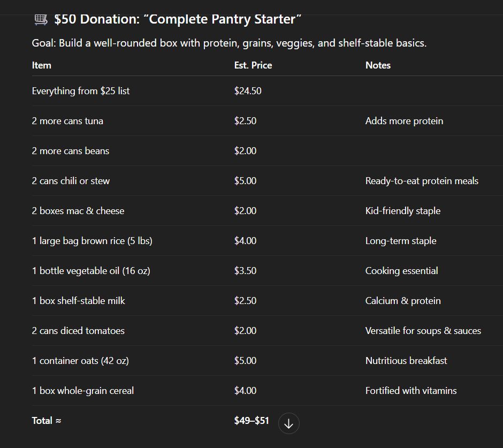Click the whole-grain cereal row
This screenshot has height=448, width=503.
pyautogui.click(x=82, y=390)
